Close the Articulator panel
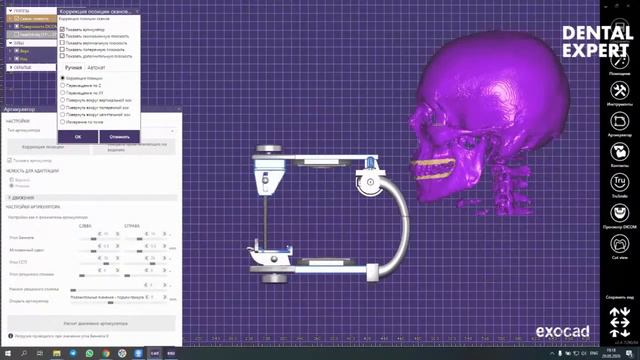640x360 pixels. 178,109
